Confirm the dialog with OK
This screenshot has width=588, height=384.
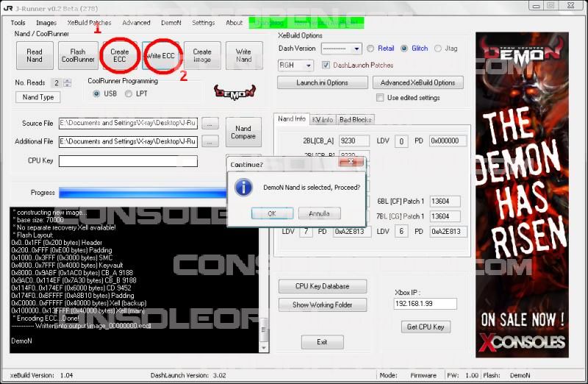tap(271, 213)
